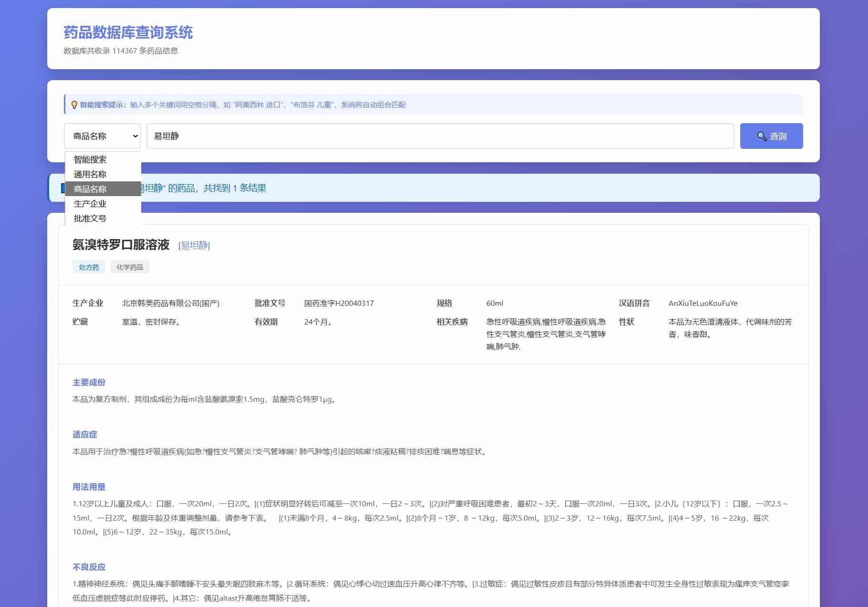Click the 主要成份 section heading
868x607 pixels.
pos(88,382)
